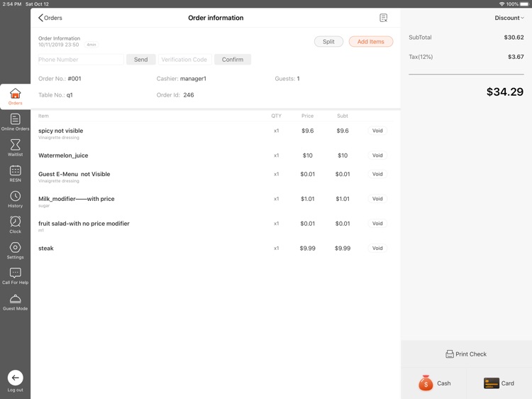Switch to Guest Mode
The height and width of the screenshot is (399, 532).
point(16,302)
